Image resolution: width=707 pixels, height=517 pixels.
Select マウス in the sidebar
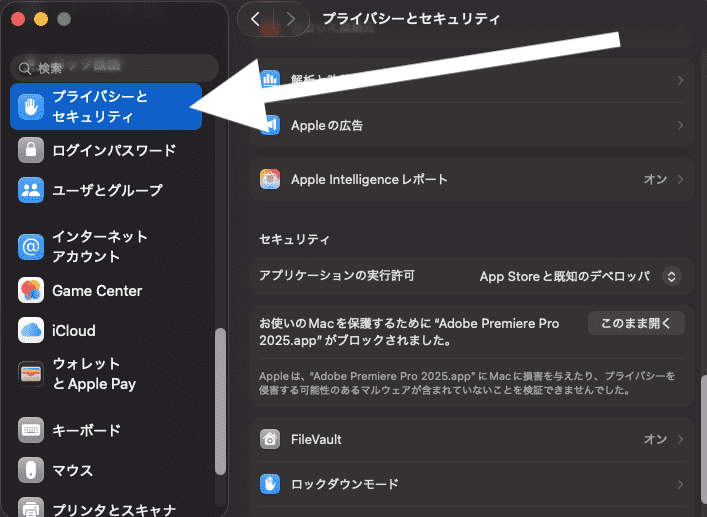[72, 470]
